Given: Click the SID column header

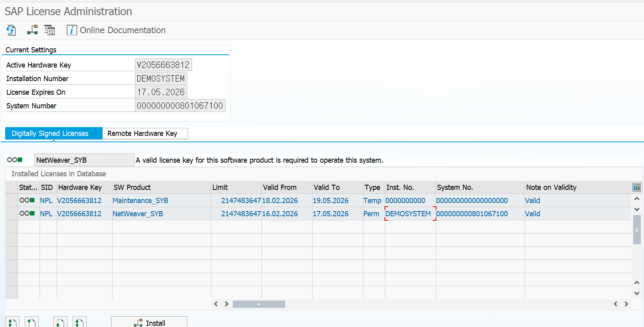Looking at the screenshot, I should pyautogui.click(x=48, y=187).
